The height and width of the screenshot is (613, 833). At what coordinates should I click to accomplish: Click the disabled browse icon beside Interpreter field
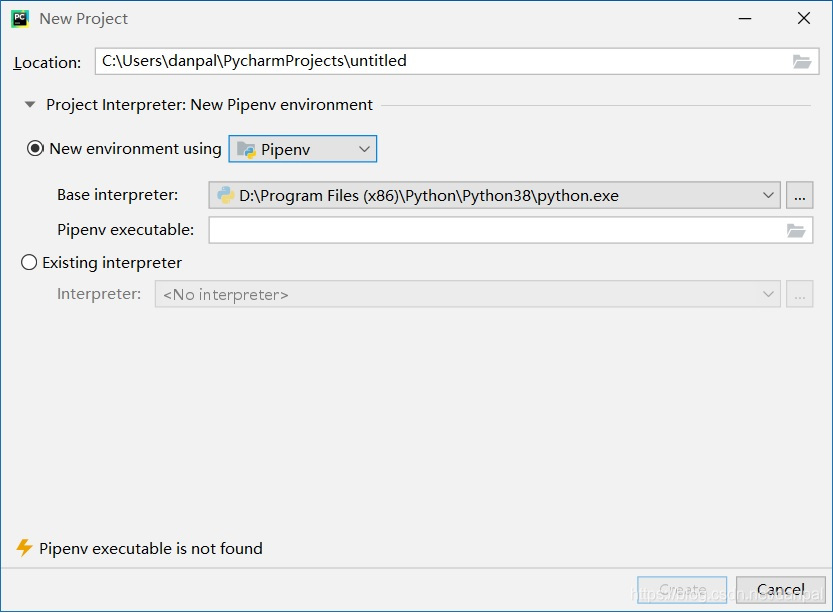(x=799, y=293)
